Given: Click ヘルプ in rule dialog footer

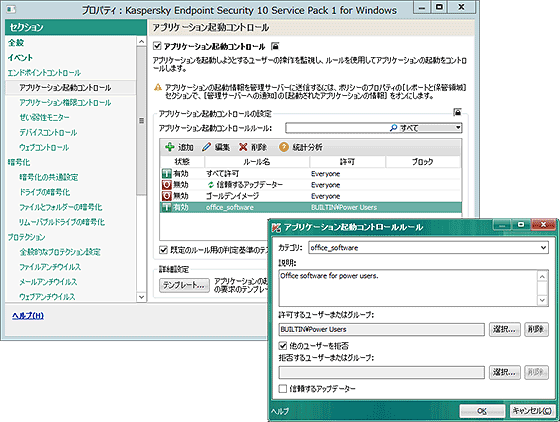Looking at the screenshot, I should click(x=280, y=411).
